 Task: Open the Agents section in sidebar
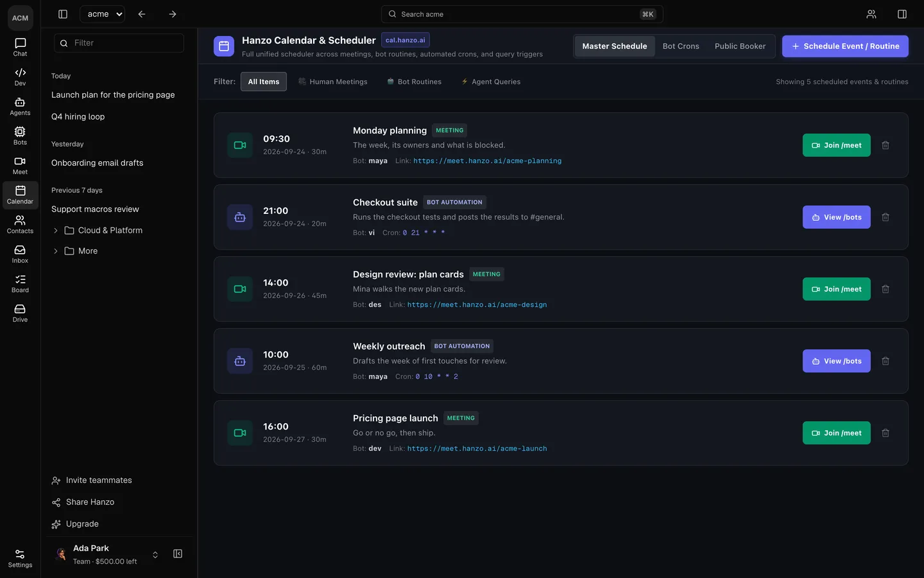(20, 107)
